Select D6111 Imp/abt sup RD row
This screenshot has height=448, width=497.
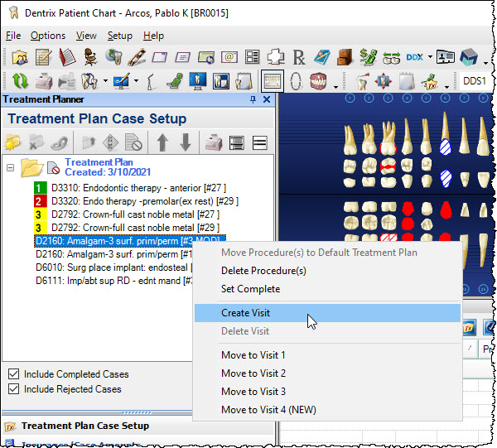113,281
